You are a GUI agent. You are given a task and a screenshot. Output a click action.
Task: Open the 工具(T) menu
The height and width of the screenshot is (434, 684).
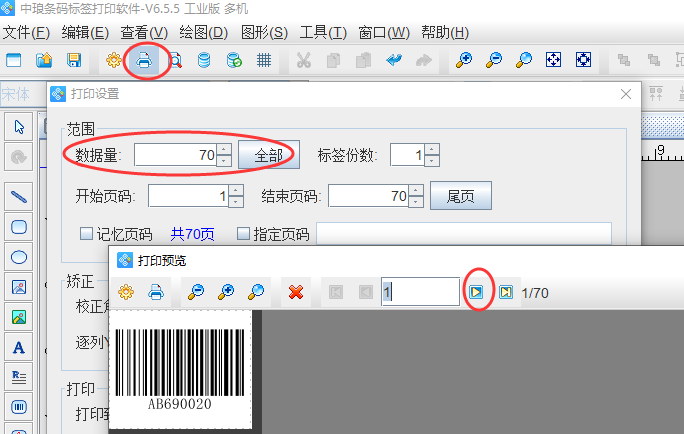pyautogui.click(x=323, y=32)
